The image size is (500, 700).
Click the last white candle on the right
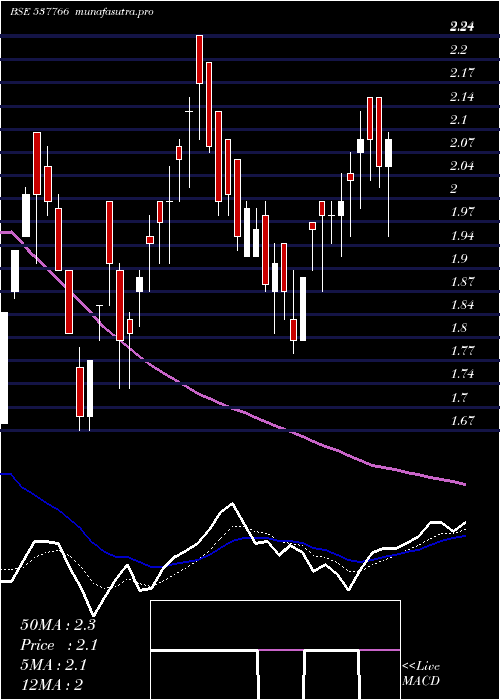click(388, 153)
